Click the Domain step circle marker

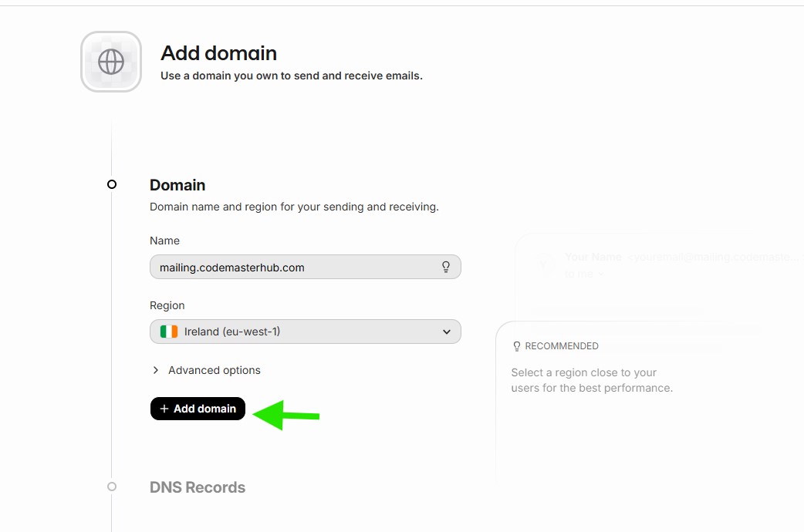click(112, 184)
